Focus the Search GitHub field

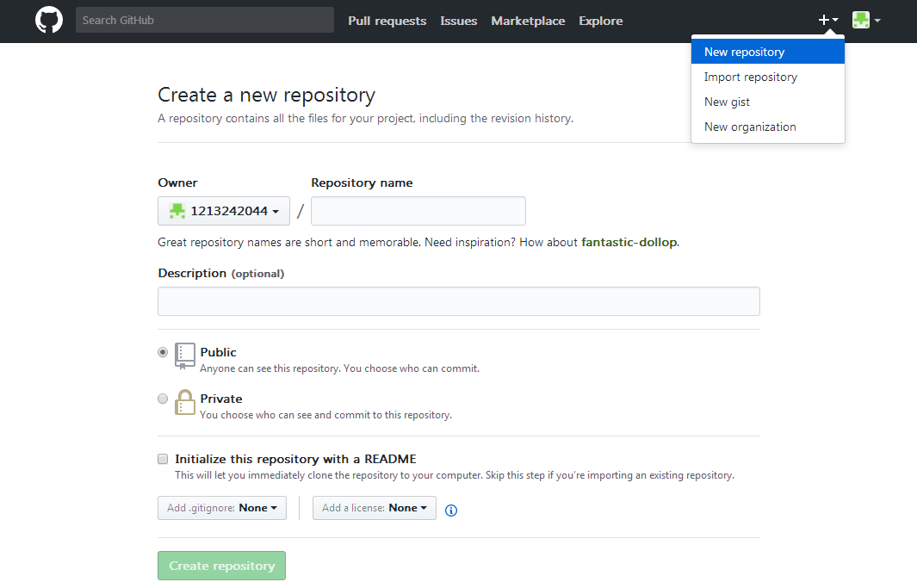click(x=205, y=20)
